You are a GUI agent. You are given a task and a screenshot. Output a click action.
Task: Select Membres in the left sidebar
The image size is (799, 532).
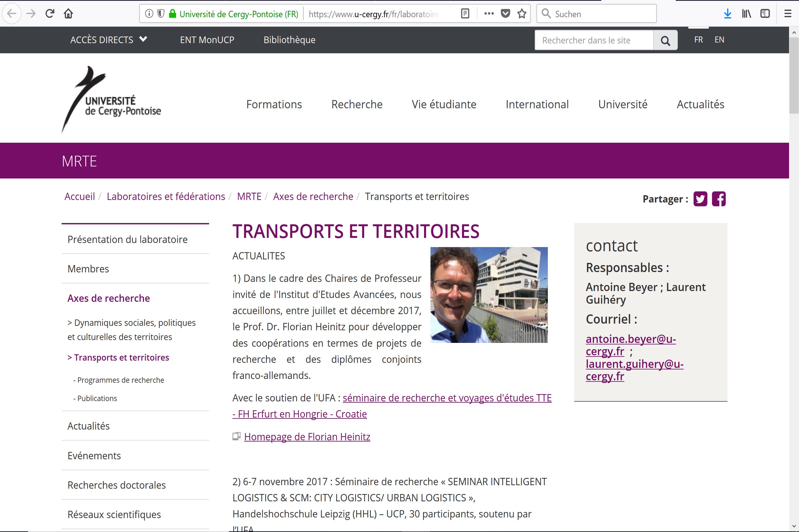tap(88, 269)
